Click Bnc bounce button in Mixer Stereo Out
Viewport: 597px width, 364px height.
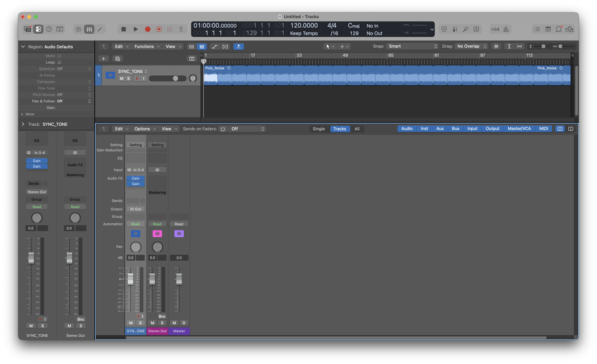[162, 316]
